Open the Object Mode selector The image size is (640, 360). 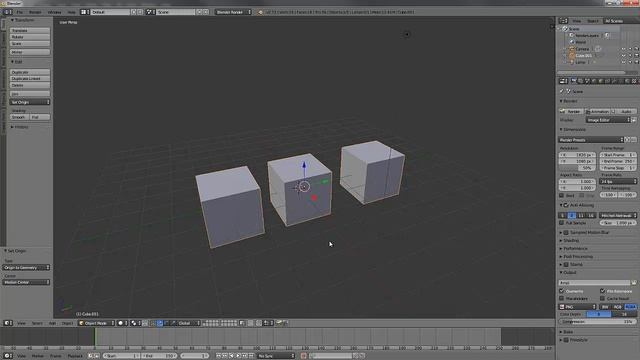tap(96, 323)
